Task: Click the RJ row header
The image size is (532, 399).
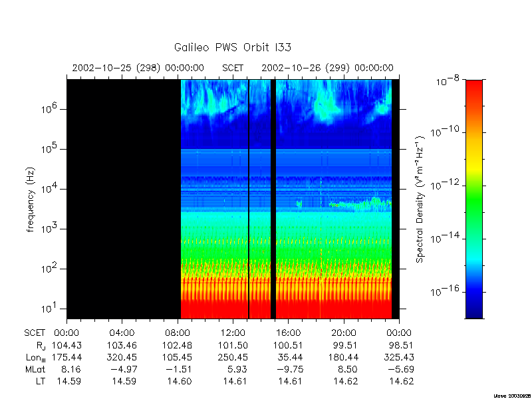Action: 41,346
